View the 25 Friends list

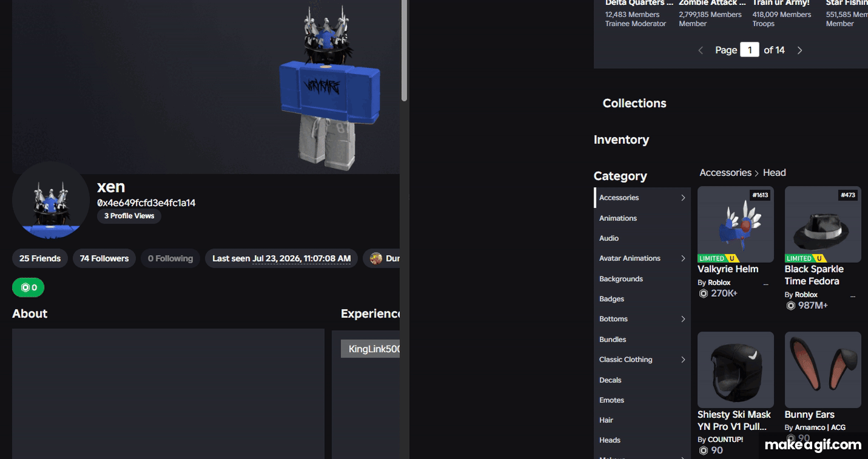point(40,258)
